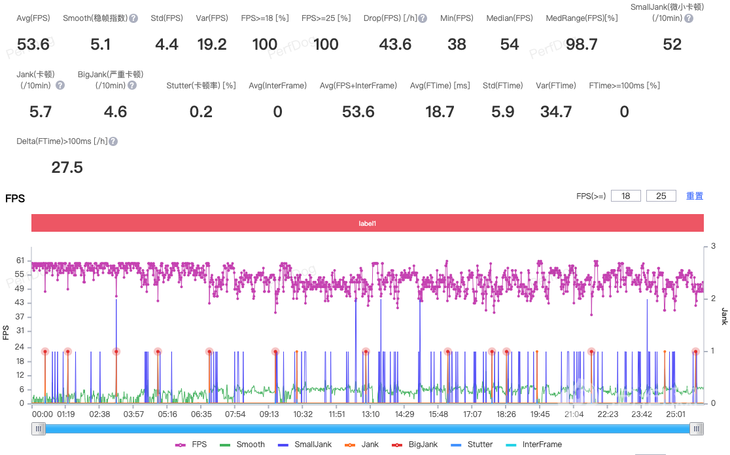Viewport: 730px width, 455px height.
Task: Click right handle of time range slider
Action: click(696, 429)
